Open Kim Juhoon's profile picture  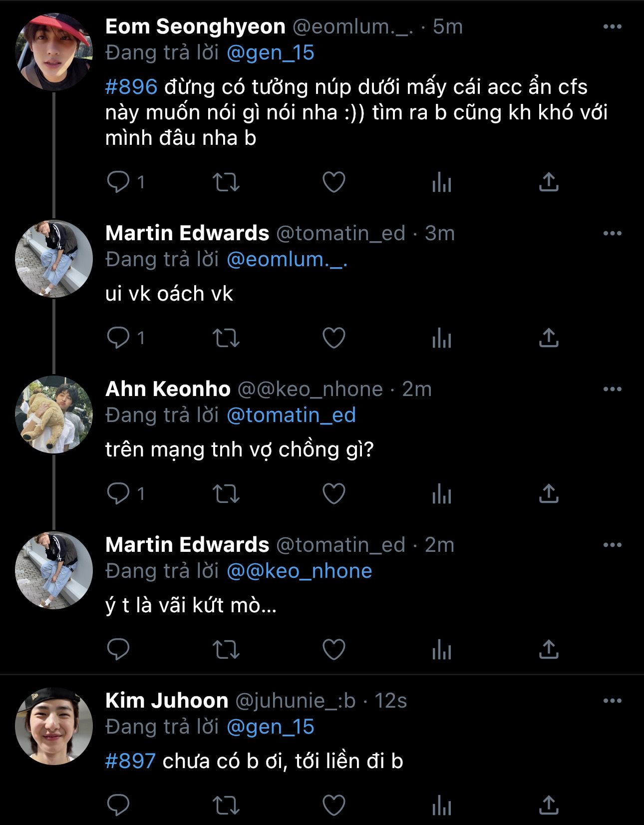coord(54,727)
